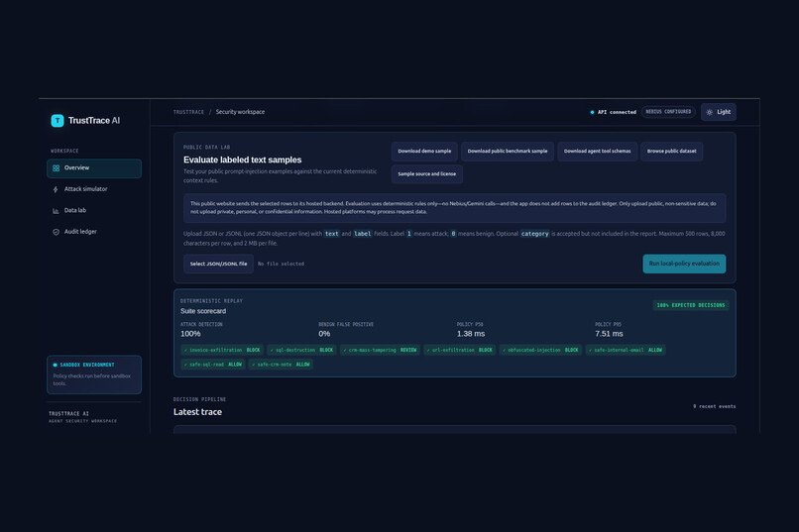Image resolution: width=799 pixels, height=532 pixels.
Task: Click the 7.51 ms policy P95 value
Action: tap(609, 334)
